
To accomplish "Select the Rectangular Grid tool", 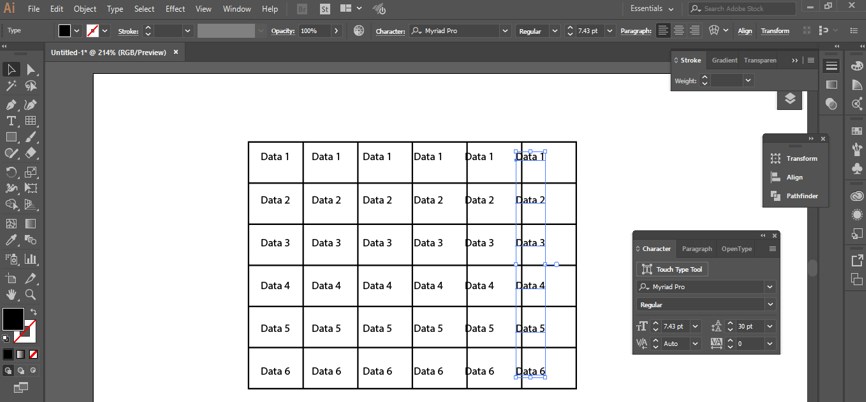I will point(31,121).
